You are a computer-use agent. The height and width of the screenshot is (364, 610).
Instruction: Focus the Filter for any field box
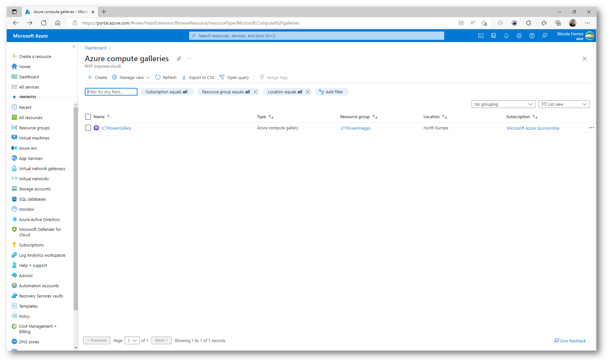(111, 92)
